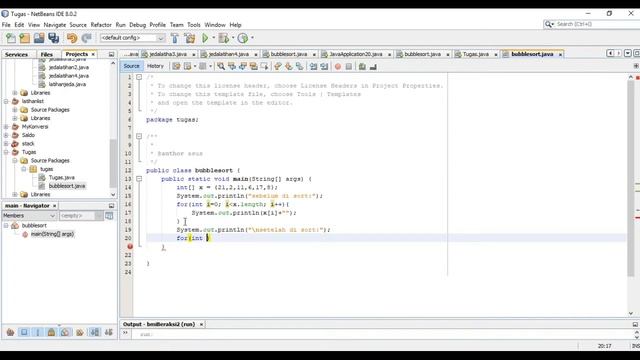
Task: Toggle Sort by Source in Navigator
Action: [108, 332]
